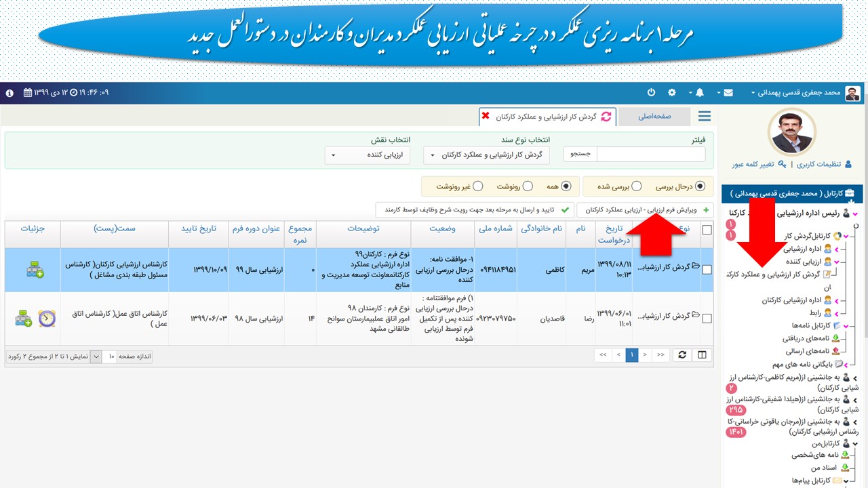Image resolution: width=868 pixels, height=488 pixels.
Task: Click the hamburger menu icon beside صفحه‌اصلی
Action: pos(705,117)
